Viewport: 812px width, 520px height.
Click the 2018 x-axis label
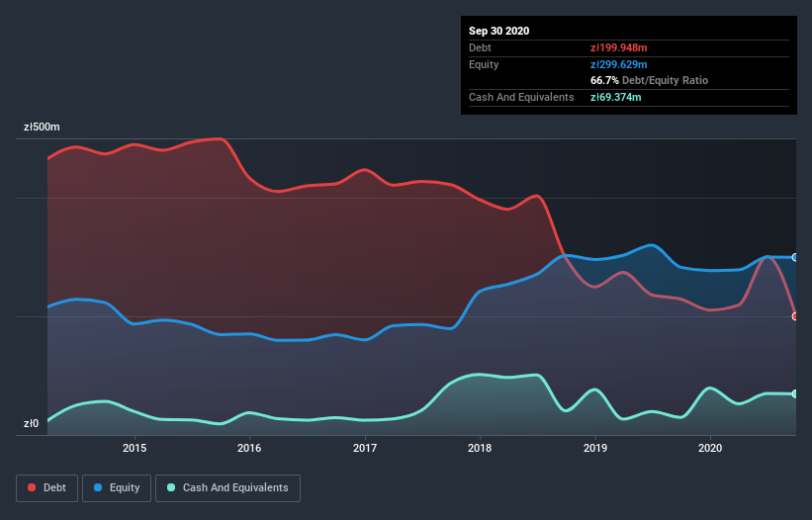pyautogui.click(x=480, y=448)
